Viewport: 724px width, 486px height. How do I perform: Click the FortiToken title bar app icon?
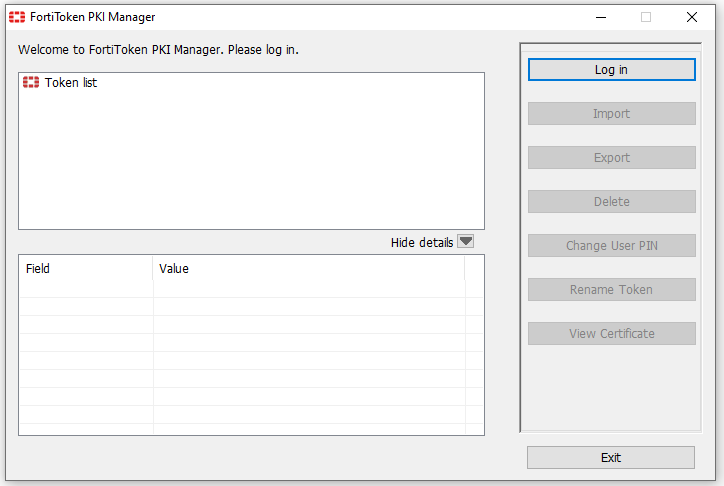pyautogui.click(x=17, y=18)
